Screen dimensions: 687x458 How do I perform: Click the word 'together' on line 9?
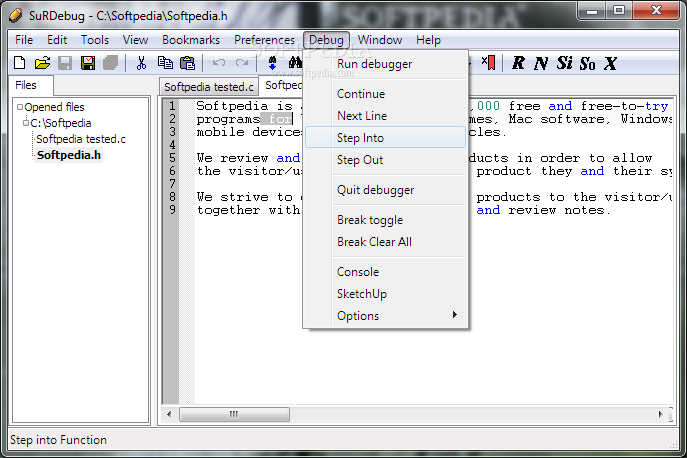(x=228, y=210)
